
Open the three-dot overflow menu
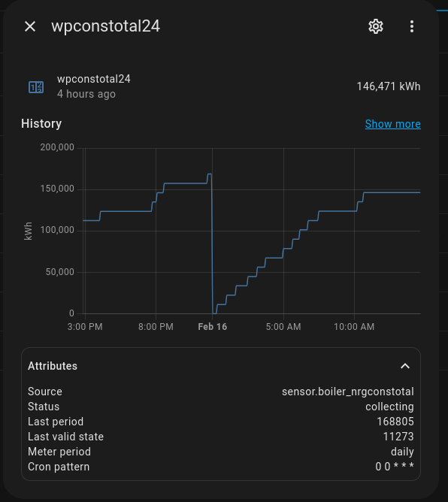[412, 26]
